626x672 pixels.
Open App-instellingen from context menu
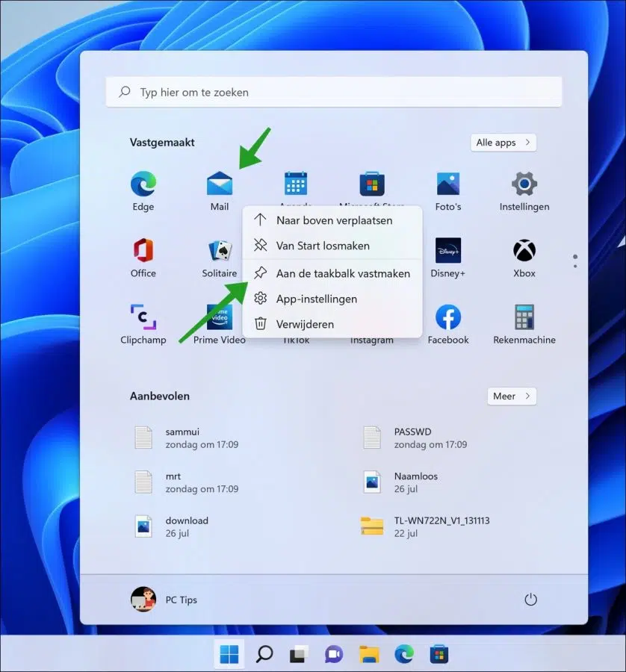(x=332, y=299)
